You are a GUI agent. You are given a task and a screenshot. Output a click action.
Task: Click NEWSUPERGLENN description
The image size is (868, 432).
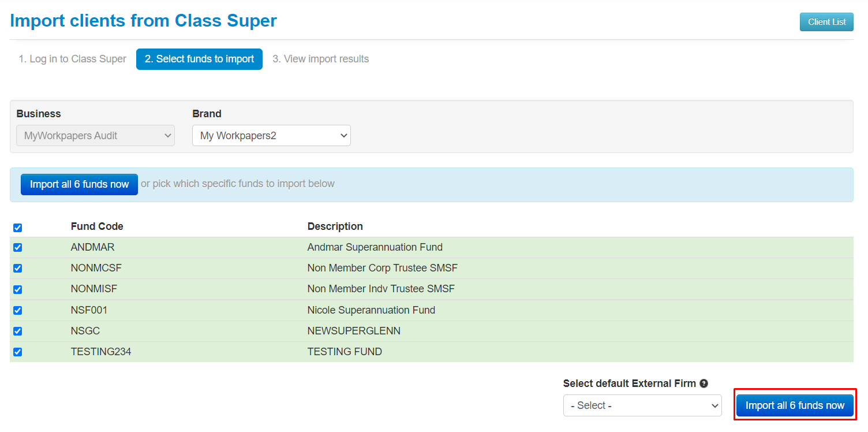pyautogui.click(x=354, y=331)
